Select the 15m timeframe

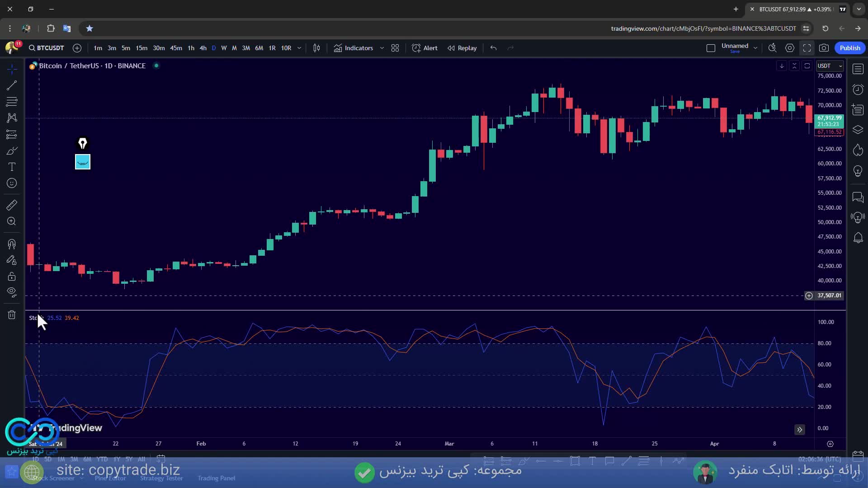(x=142, y=48)
